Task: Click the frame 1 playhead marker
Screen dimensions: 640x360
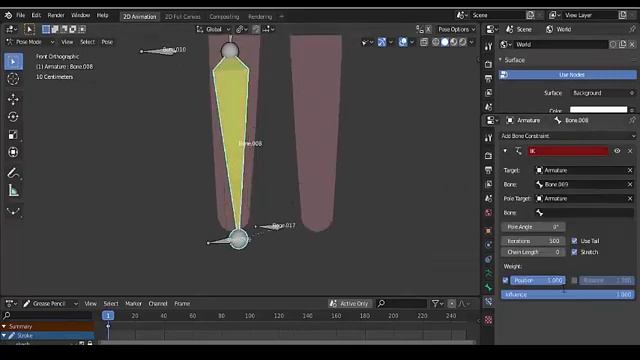Action: (x=108, y=316)
